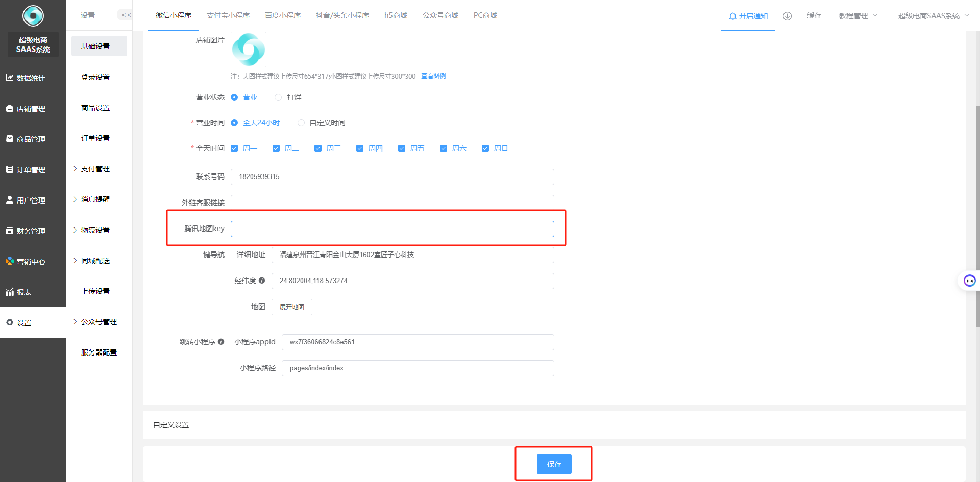The image size is (980, 482).
Task: Open the floating chat assistant icon
Action: 969,281
